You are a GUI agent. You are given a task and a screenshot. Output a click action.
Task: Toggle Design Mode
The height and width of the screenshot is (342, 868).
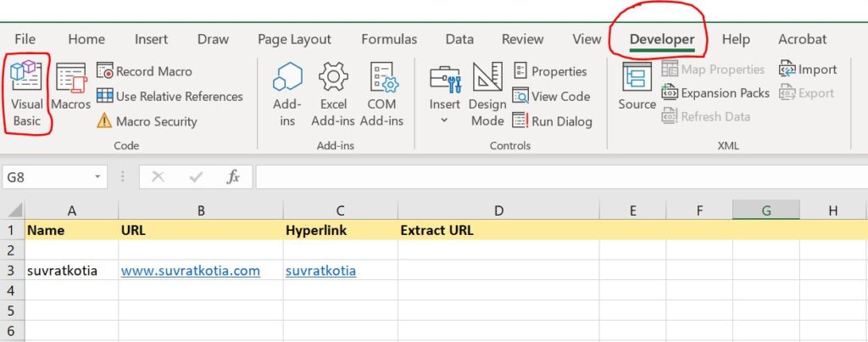pyautogui.click(x=487, y=94)
